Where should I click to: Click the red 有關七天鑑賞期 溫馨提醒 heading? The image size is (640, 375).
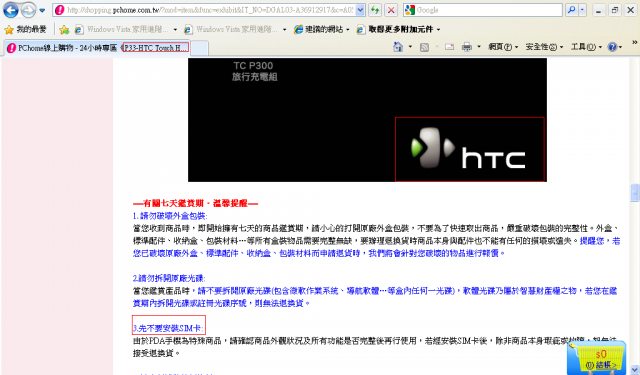(x=196, y=203)
